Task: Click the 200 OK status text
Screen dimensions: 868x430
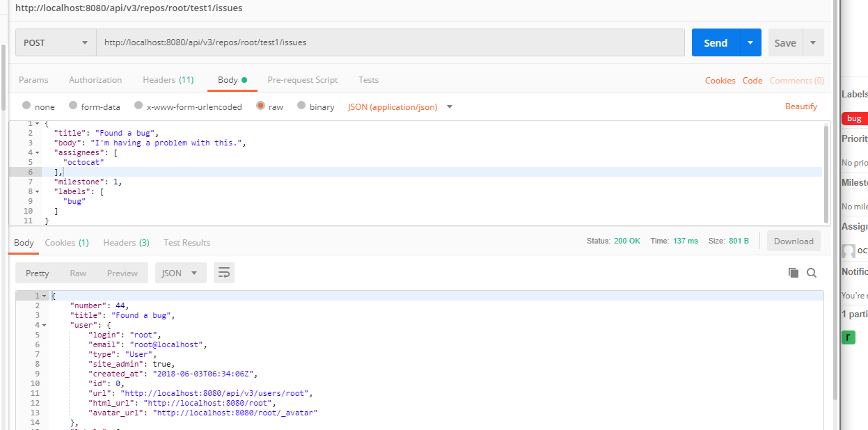Action: tap(626, 241)
